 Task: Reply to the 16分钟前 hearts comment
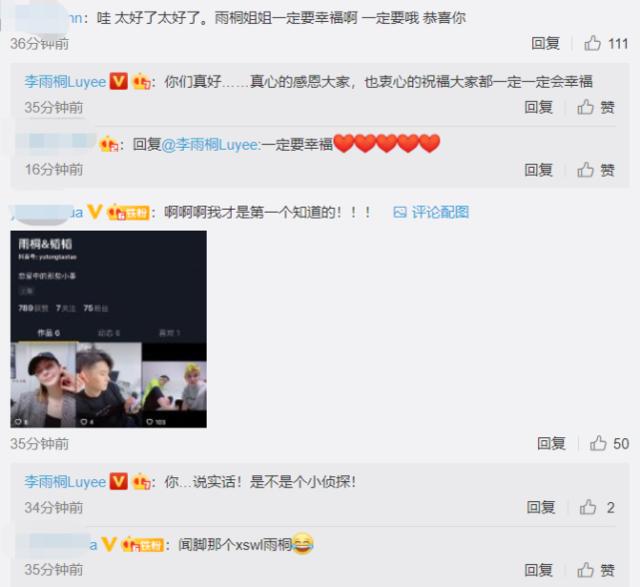[x=538, y=170]
